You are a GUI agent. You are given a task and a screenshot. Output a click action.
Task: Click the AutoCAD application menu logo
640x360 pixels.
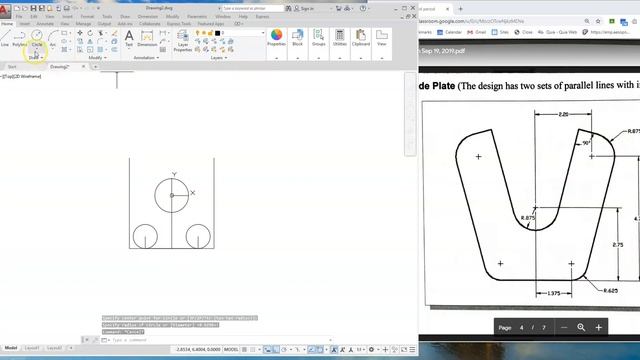pos(5,11)
